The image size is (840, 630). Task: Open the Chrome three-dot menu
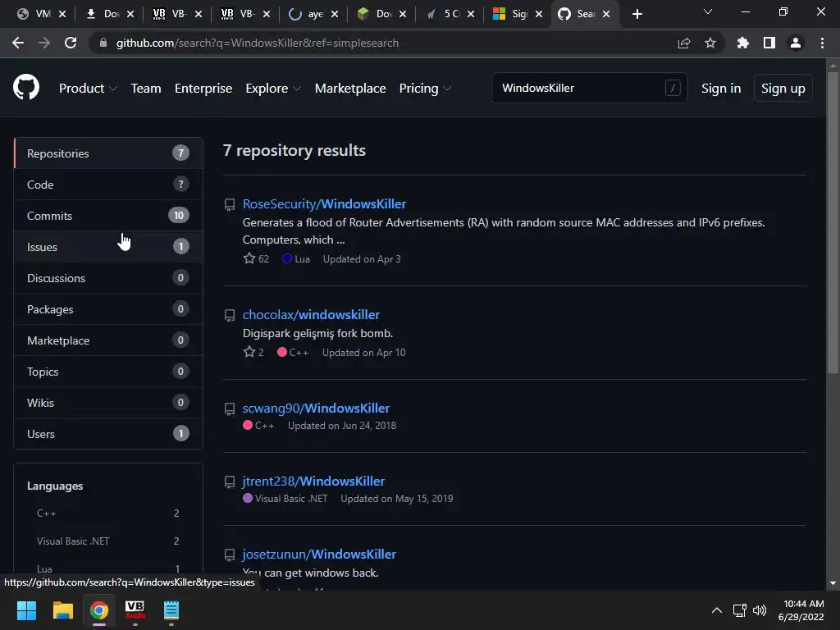coord(822,43)
